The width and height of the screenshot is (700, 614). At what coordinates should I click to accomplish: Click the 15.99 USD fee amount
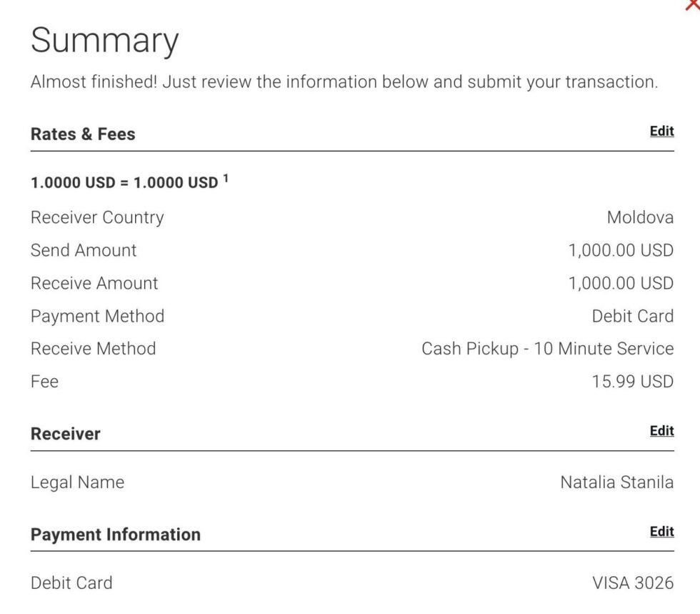coord(632,382)
